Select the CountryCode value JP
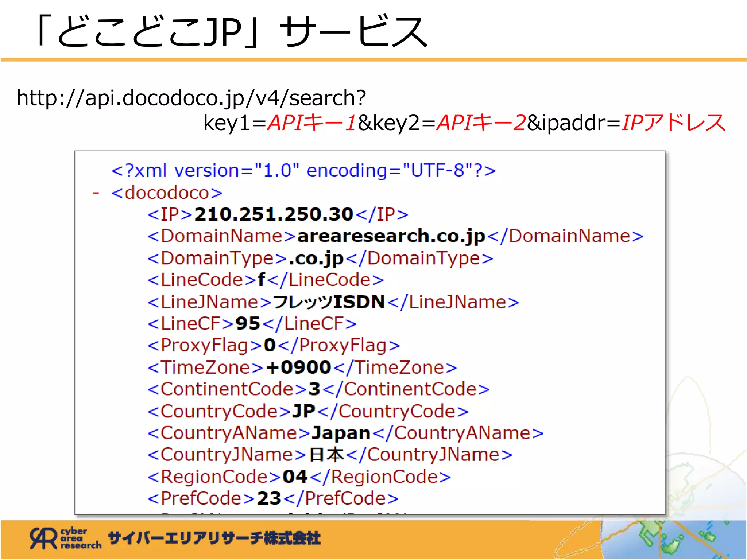This screenshot has height=560, width=747. pyautogui.click(x=304, y=411)
